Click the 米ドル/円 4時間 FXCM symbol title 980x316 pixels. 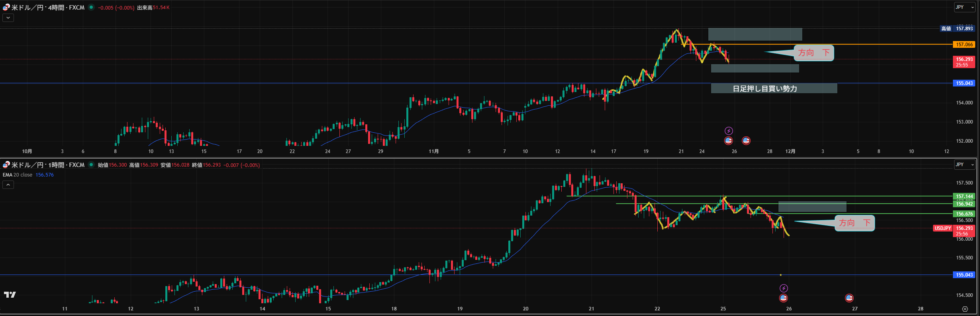point(47,8)
